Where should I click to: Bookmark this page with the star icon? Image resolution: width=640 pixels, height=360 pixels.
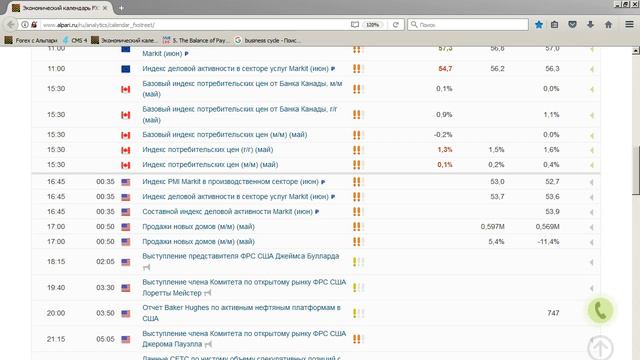click(539, 25)
